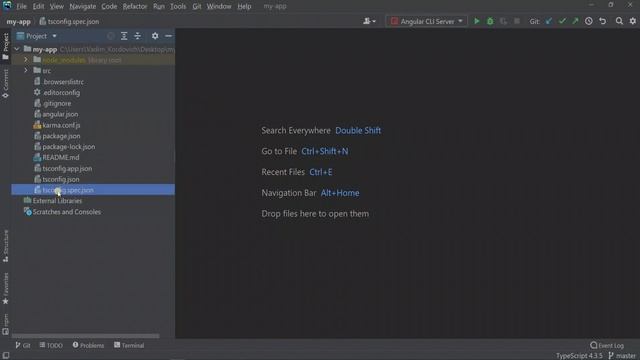Screen dimensions: 640x360
Task: Hide the Project tool window
Action: [168, 36]
